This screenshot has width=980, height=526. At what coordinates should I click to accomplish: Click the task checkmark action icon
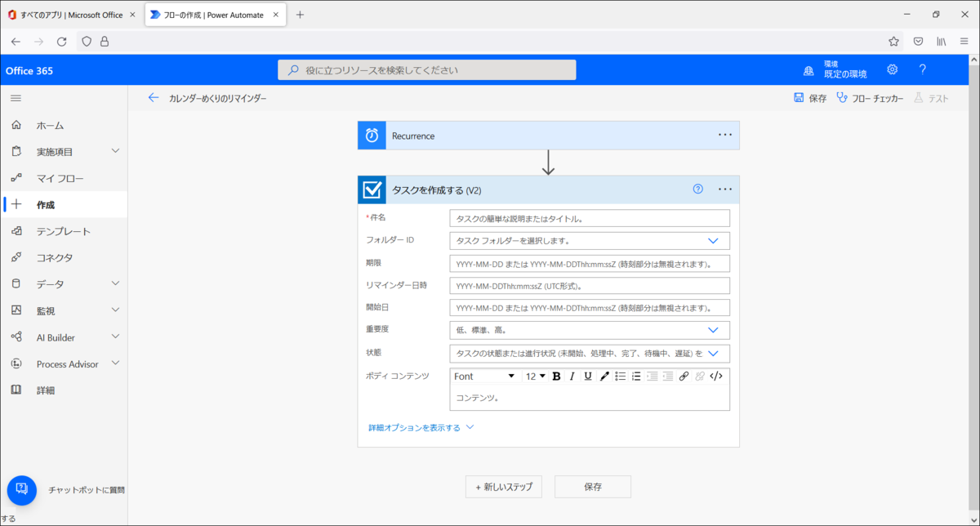(x=372, y=189)
